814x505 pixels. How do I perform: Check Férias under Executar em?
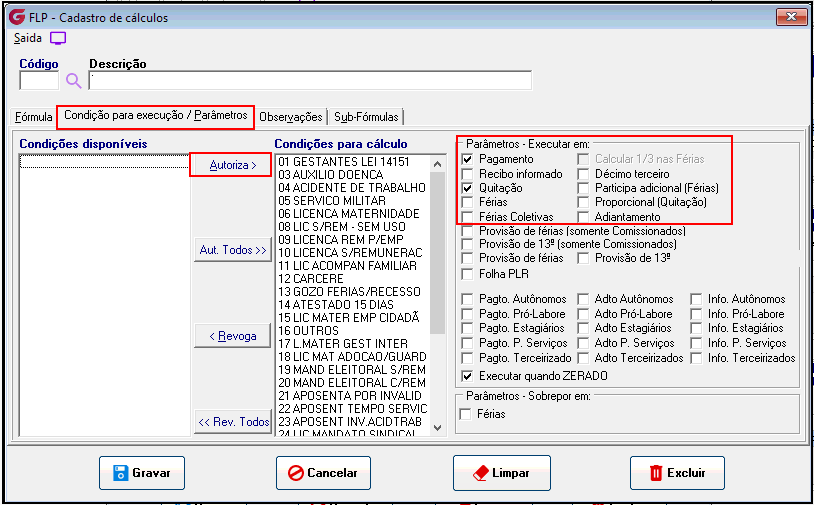[468, 202]
